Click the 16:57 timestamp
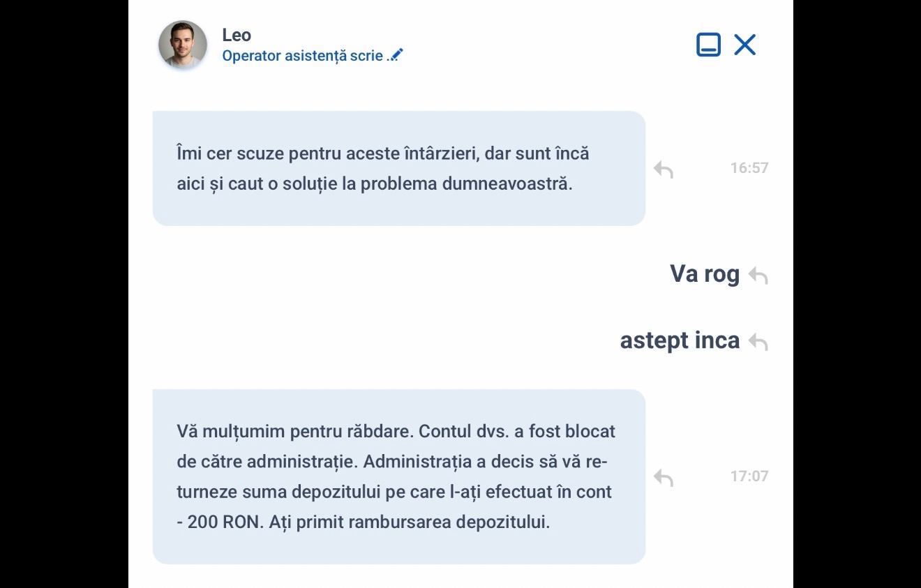 749,168
